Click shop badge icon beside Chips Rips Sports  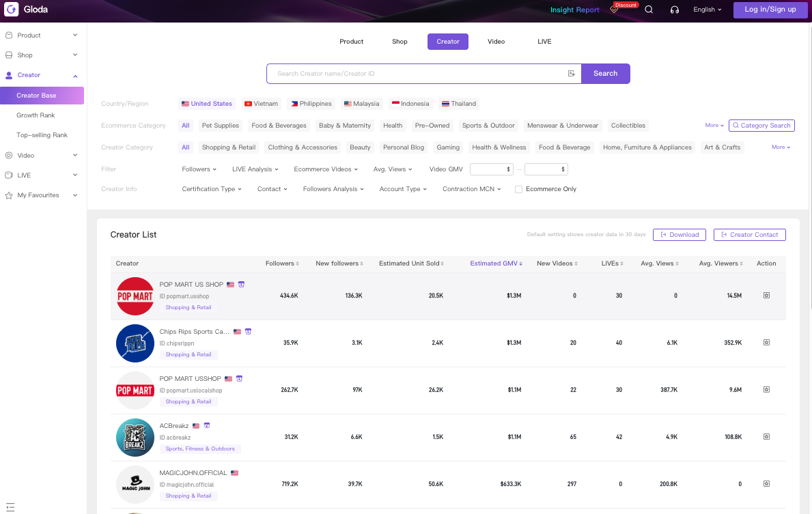pyautogui.click(x=248, y=331)
